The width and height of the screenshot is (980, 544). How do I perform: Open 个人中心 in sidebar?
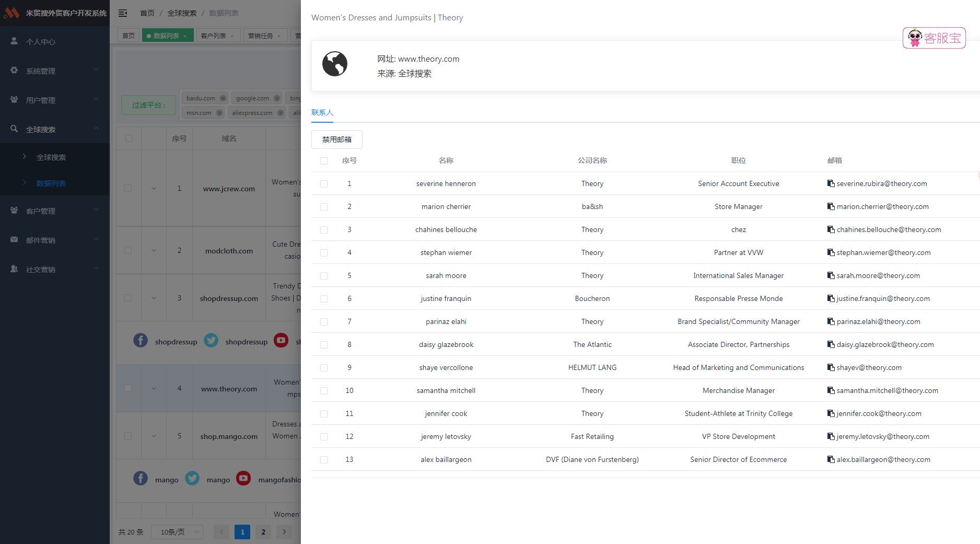pyautogui.click(x=55, y=41)
